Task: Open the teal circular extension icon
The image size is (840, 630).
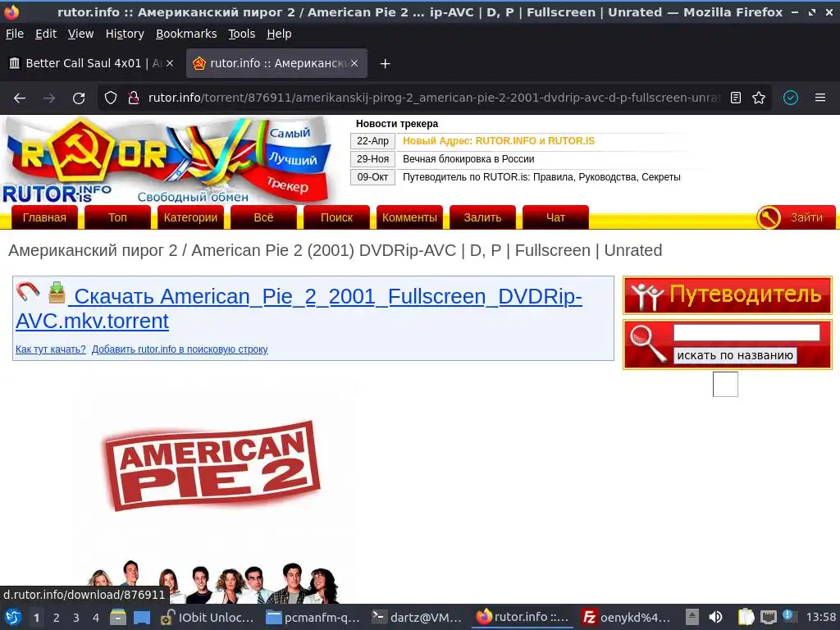Action: (791, 98)
